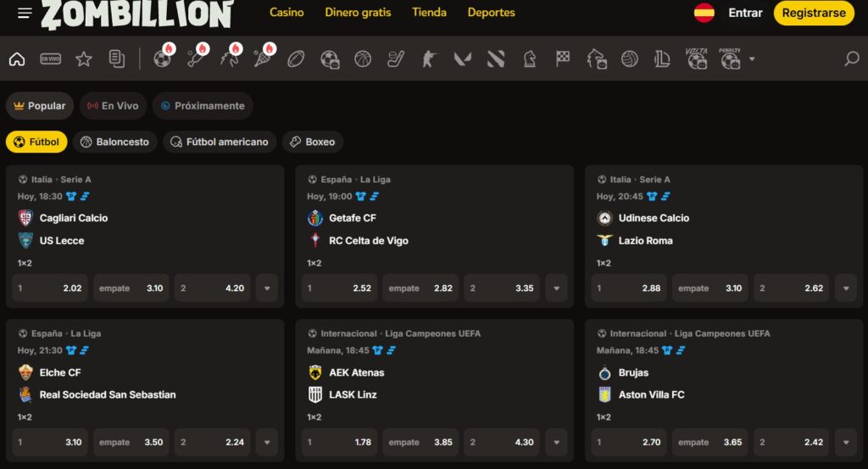Open the Casino menu item
The width and height of the screenshot is (868, 469).
tap(287, 12)
